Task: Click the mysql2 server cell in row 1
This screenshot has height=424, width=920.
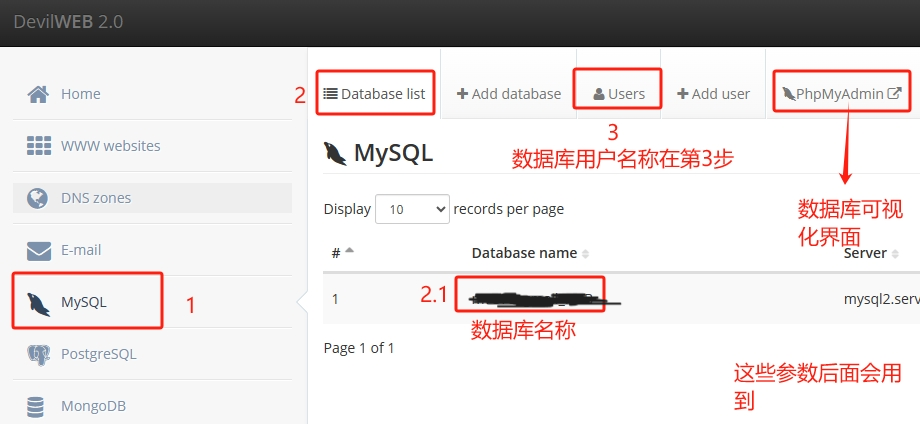Action: coord(881,299)
